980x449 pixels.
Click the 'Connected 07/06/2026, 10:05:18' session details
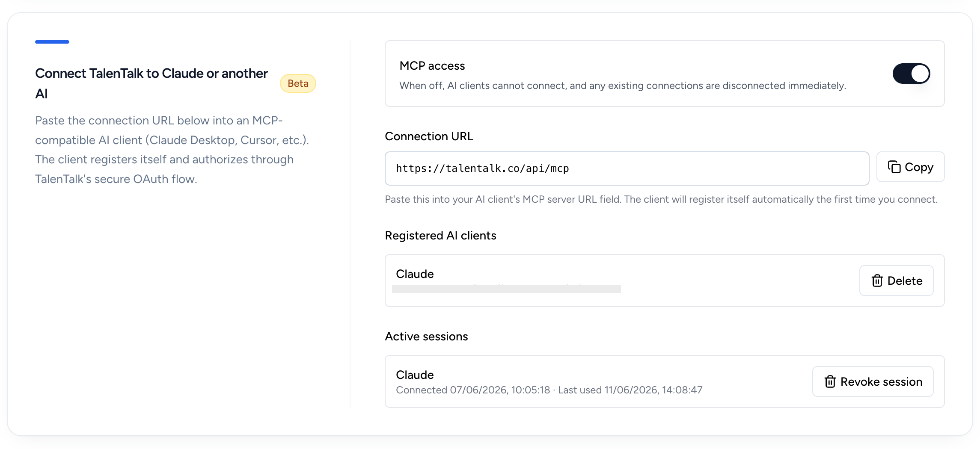click(x=549, y=390)
